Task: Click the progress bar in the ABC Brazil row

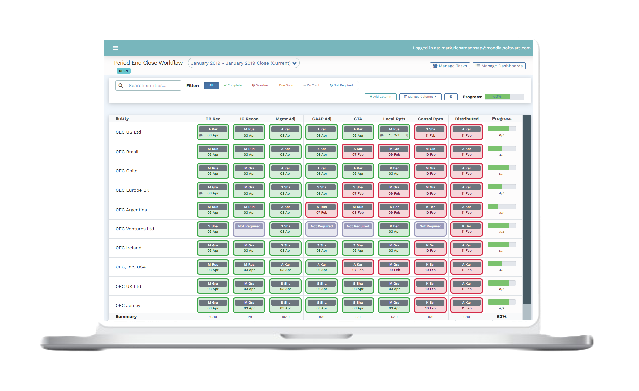Action: pyautogui.click(x=502, y=148)
